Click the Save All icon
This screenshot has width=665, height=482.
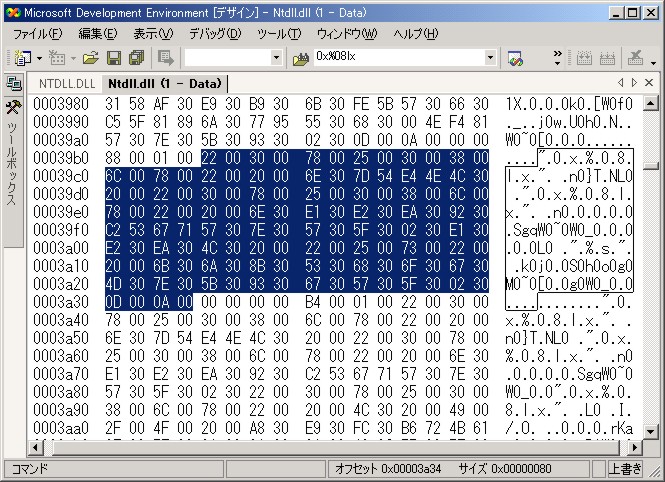(x=137, y=58)
